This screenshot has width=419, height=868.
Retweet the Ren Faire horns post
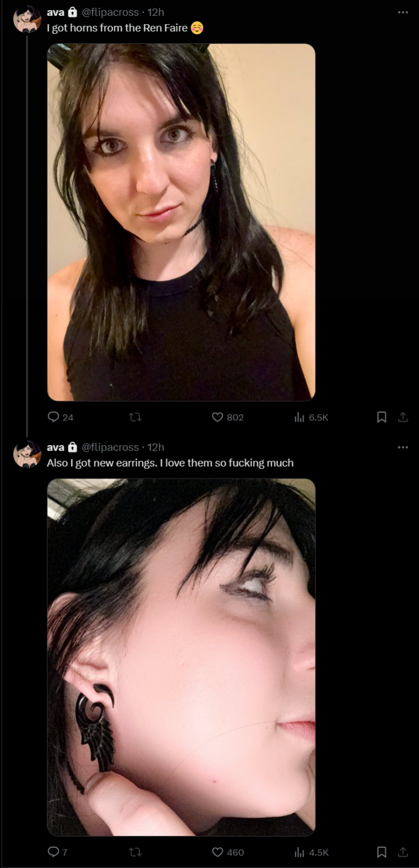pyautogui.click(x=135, y=417)
